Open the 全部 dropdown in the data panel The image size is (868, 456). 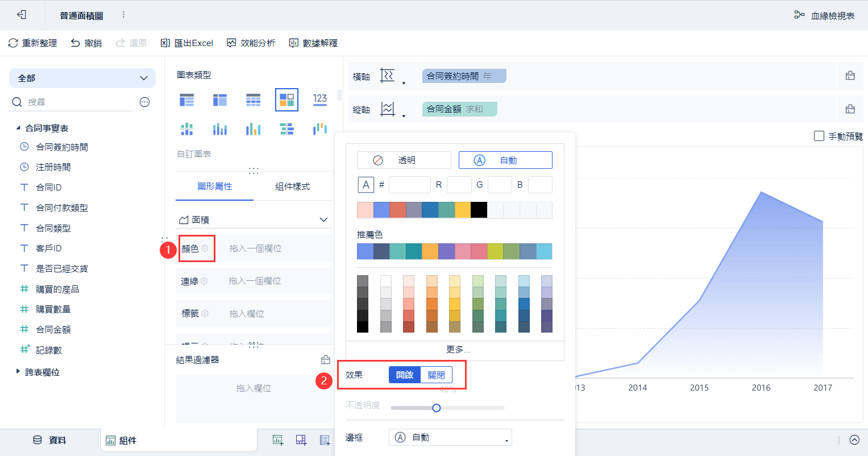click(82, 78)
